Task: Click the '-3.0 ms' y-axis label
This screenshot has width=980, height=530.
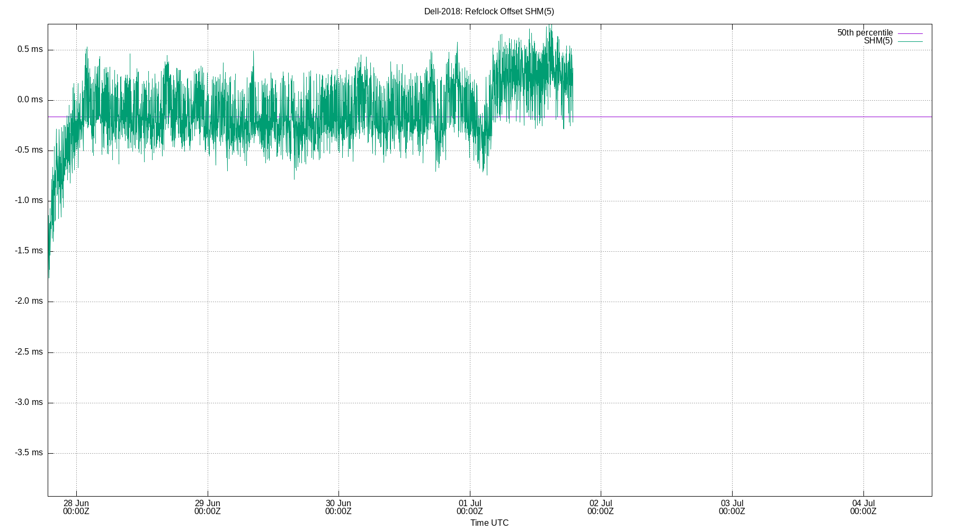Action: [29, 402]
